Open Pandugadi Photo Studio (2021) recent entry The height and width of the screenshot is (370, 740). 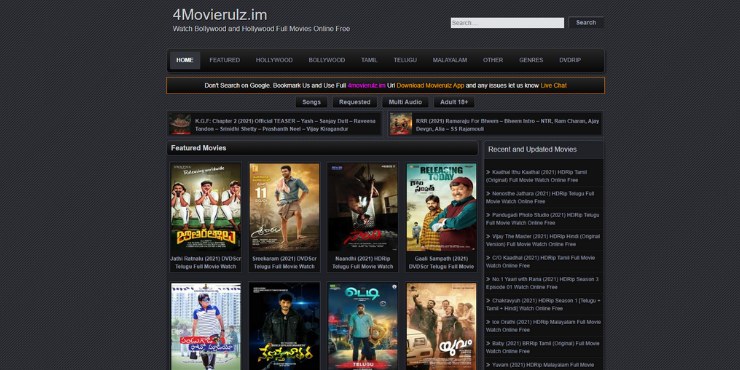(x=543, y=219)
